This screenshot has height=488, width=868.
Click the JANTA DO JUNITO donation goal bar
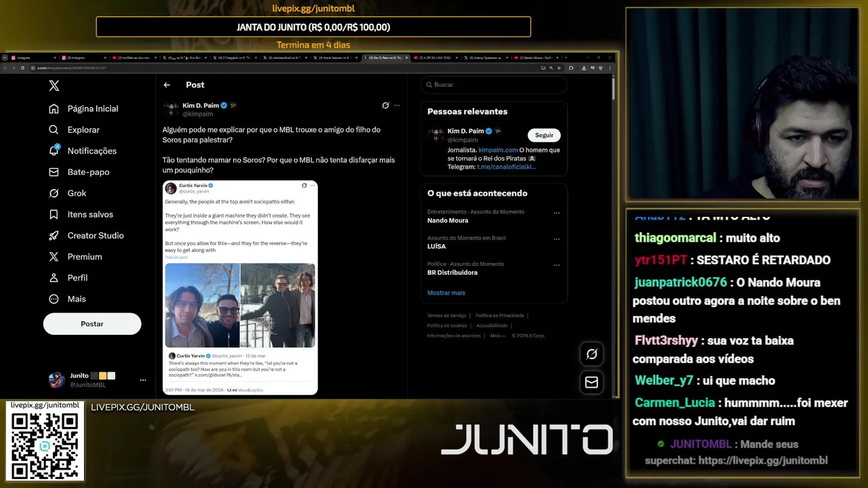(313, 27)
